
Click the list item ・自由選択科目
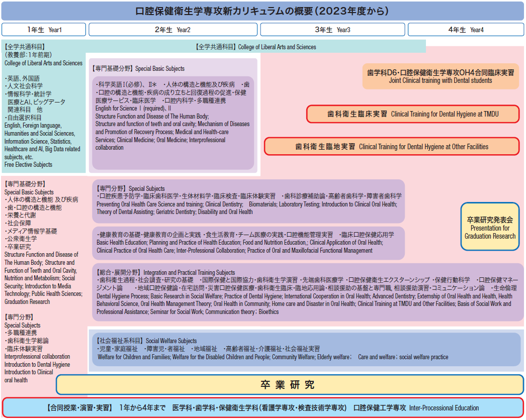23,118
